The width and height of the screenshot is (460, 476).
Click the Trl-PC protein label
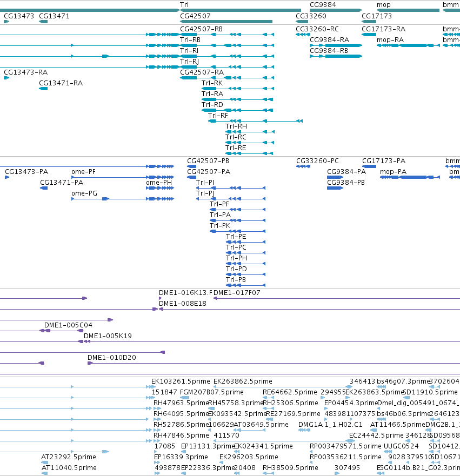tap(236, 247)
